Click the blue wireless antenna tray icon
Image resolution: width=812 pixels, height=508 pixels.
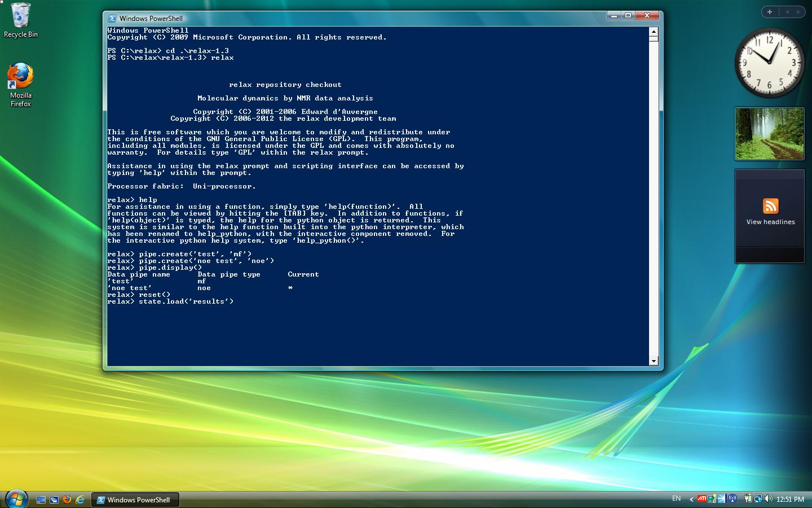[x=732, y=499]
